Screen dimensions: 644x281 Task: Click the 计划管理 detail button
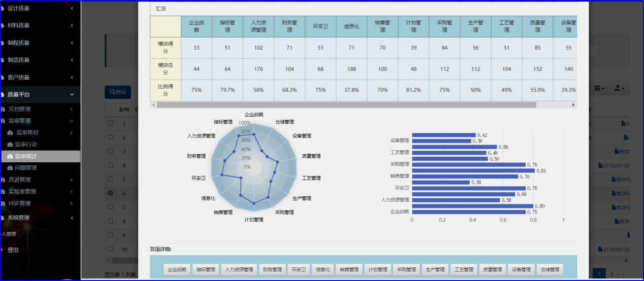378,270
